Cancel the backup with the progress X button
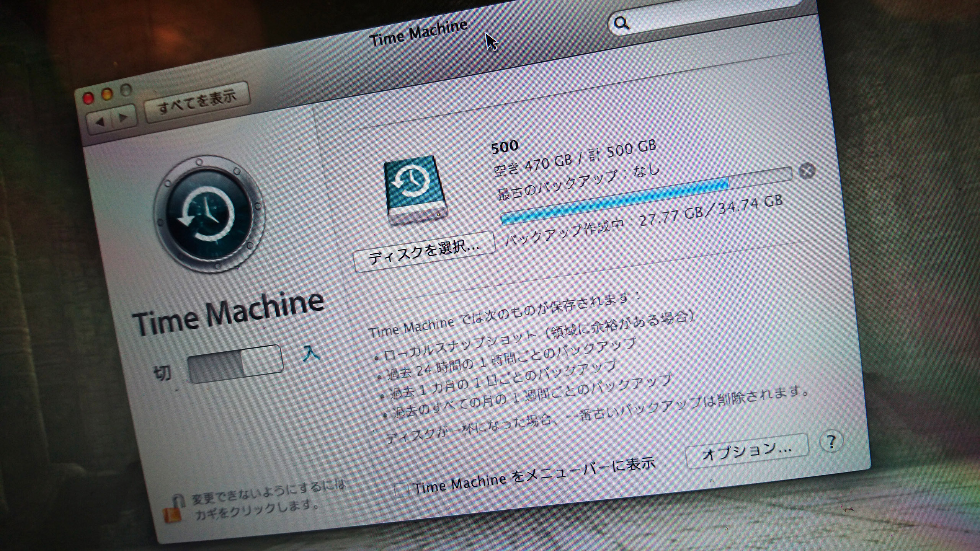This screenshot has width=980, height=551. [x=807, y=171]
